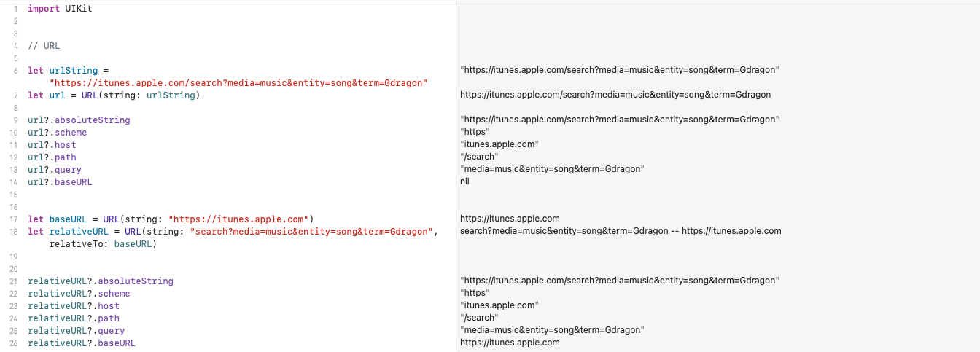Image resolution: width=980 pixels, height=352 pixels.
Task: Click "itunes.apple.com" result beside relativeURL?.host
Action: tap(499, 305)
